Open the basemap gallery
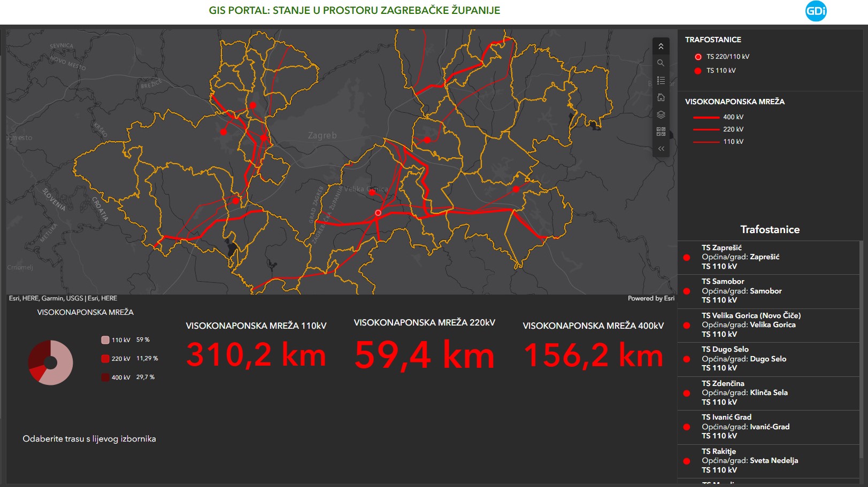The height and width of the screenshot is (487, 868). (x=661, y=132)
